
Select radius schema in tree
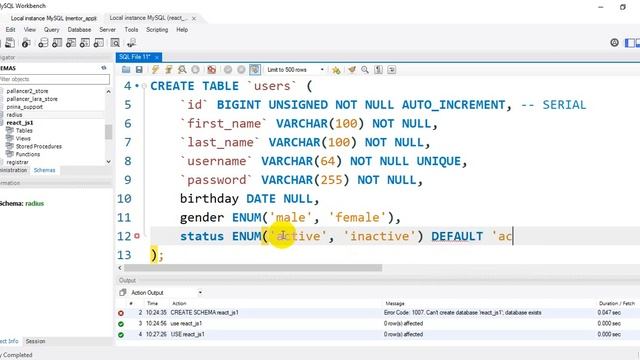14,115
